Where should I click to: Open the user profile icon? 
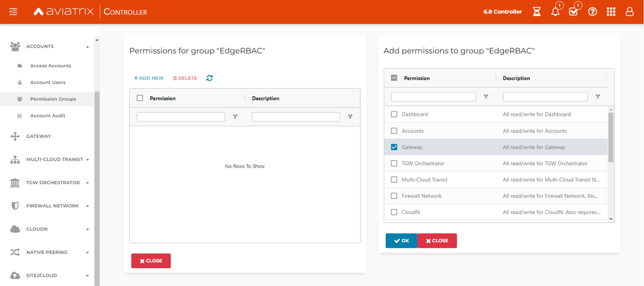tap(629, 12)
